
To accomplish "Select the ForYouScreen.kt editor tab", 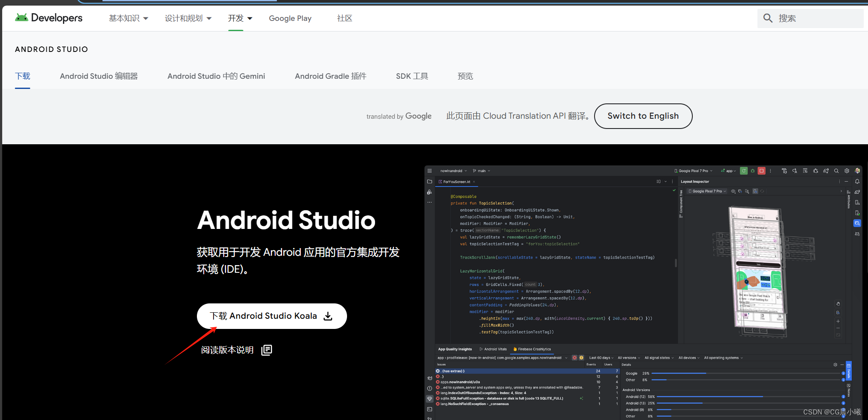I will 456,182.
